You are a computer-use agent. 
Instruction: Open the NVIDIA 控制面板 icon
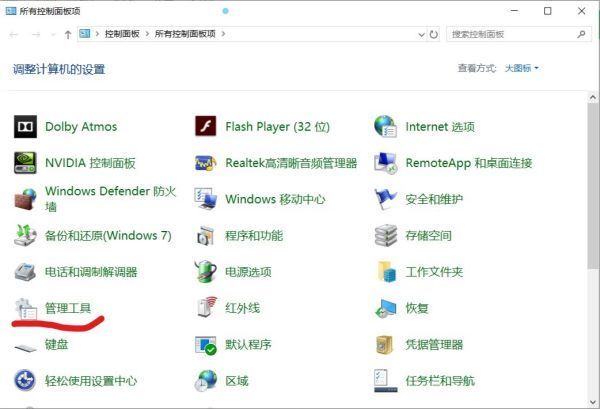[25, 163]
